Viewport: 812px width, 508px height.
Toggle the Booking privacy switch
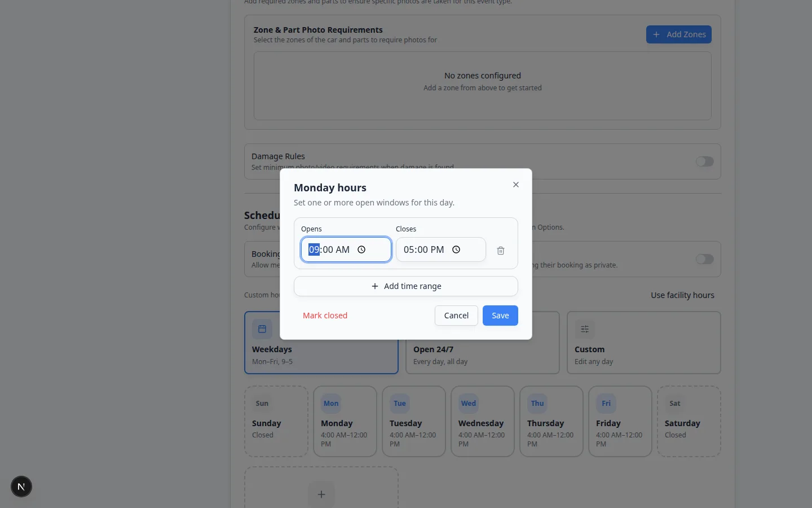[x=705, y=259]
